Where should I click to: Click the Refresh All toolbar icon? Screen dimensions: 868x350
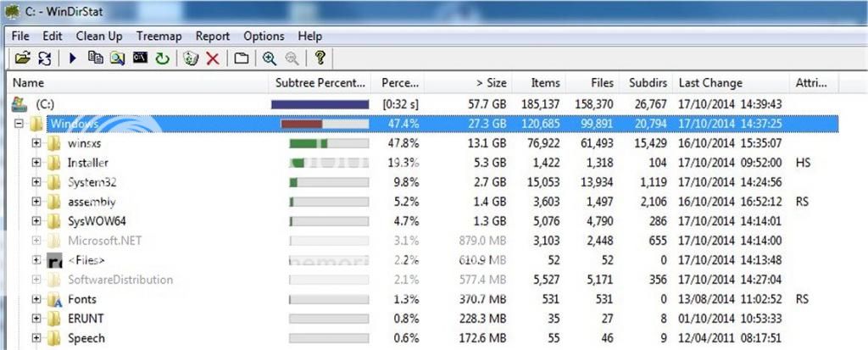[44, 58]
